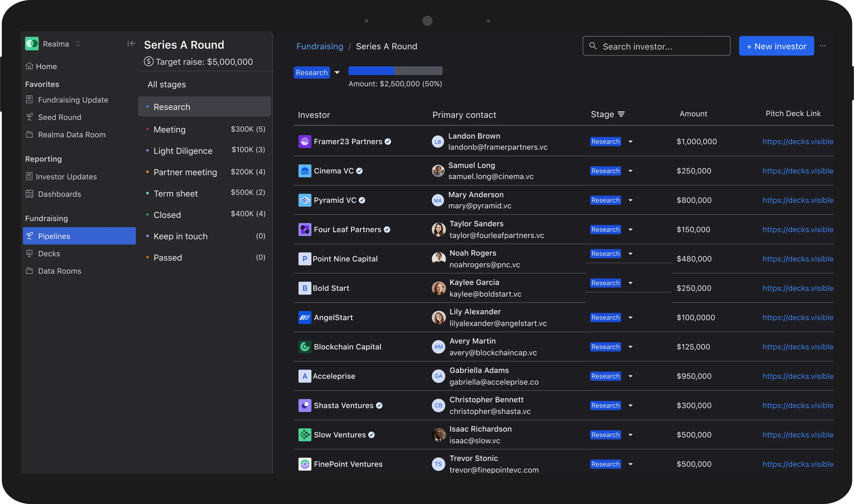Image resolution: width=854 pixels, height=504 pixels.
Task: Select All stages in stage list
Action: pos(167,85)
